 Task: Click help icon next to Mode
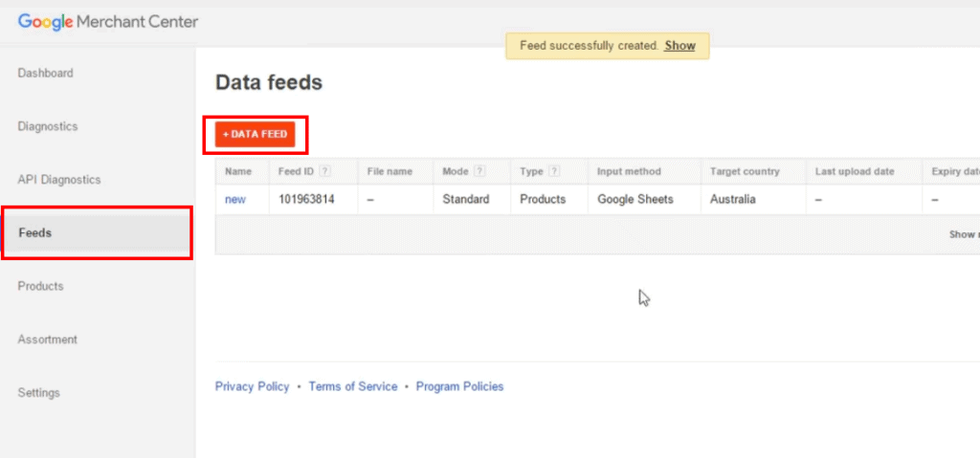[x=479, y=171]
